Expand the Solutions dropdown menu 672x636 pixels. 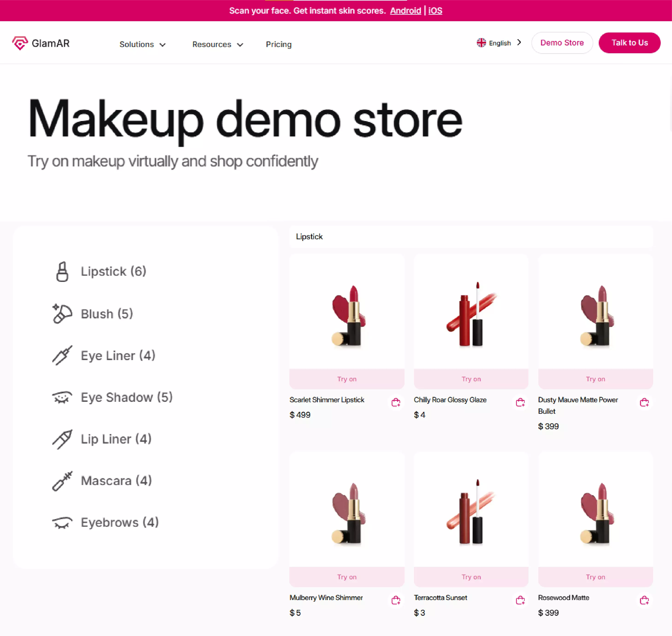coord(142,44)
